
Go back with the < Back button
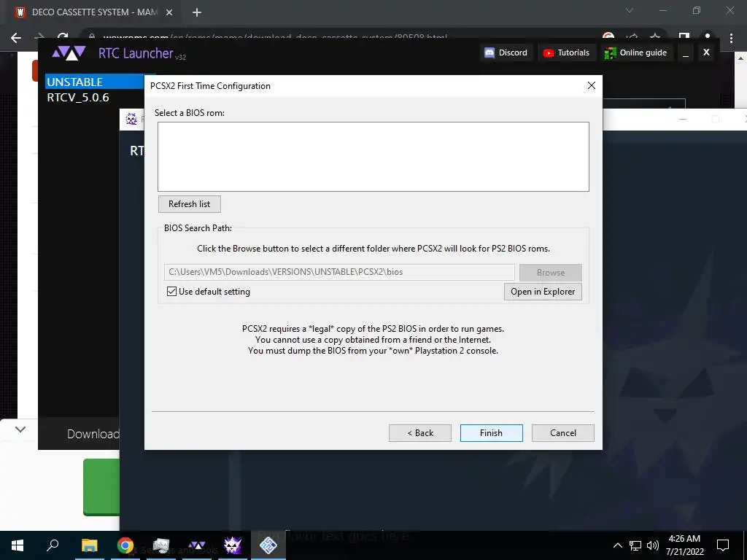pos(419,433)
